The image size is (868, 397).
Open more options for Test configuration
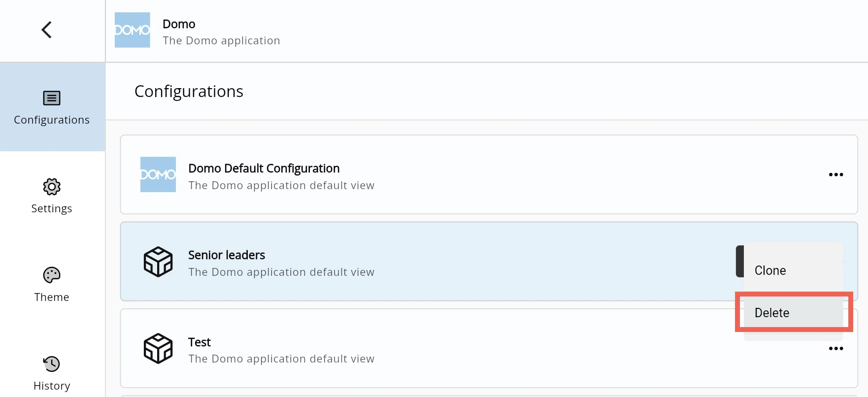(x=836, y=349)
